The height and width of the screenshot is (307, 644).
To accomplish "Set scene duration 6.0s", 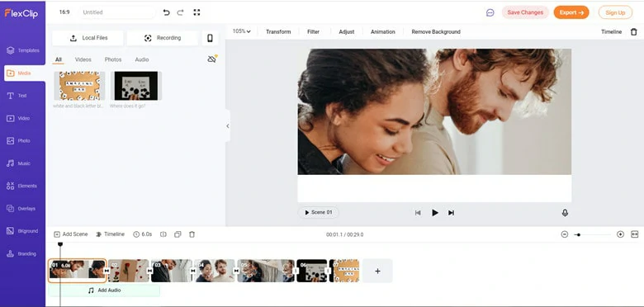I will tap(143, 234).
